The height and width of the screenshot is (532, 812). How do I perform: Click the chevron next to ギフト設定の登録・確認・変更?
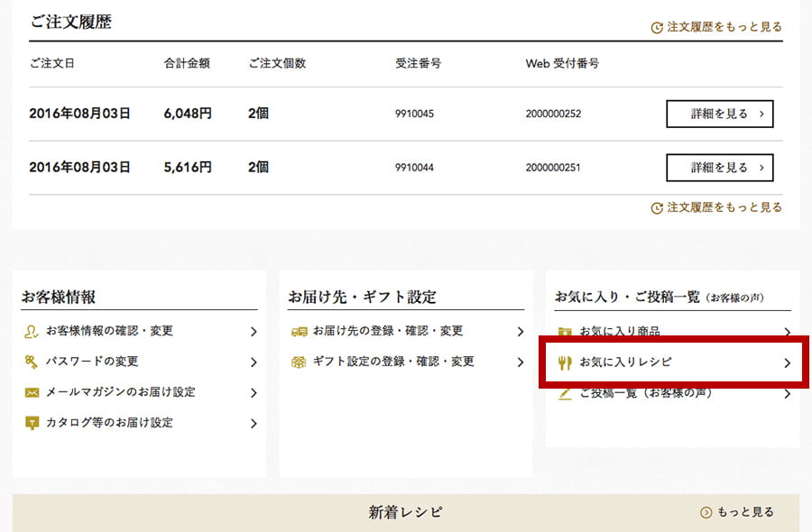click(520, 362)
